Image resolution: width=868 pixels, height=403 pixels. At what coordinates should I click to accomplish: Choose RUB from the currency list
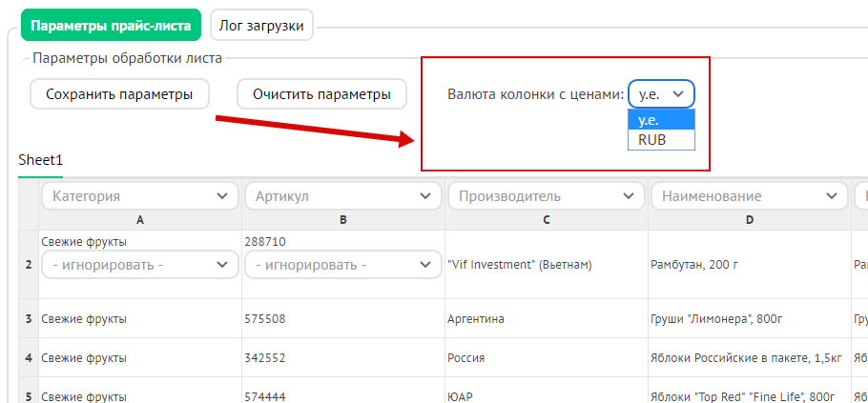[660, 140]
